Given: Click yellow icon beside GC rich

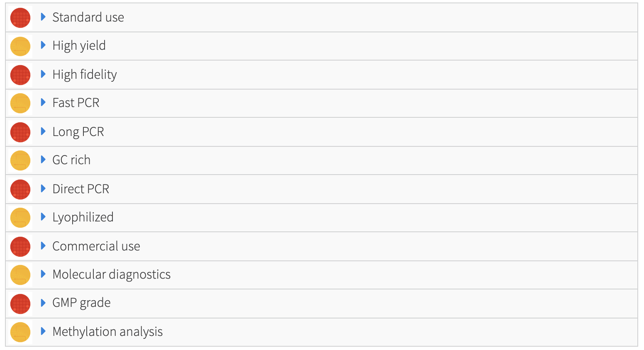Looking at the screenshot, I should coord(20,160).
